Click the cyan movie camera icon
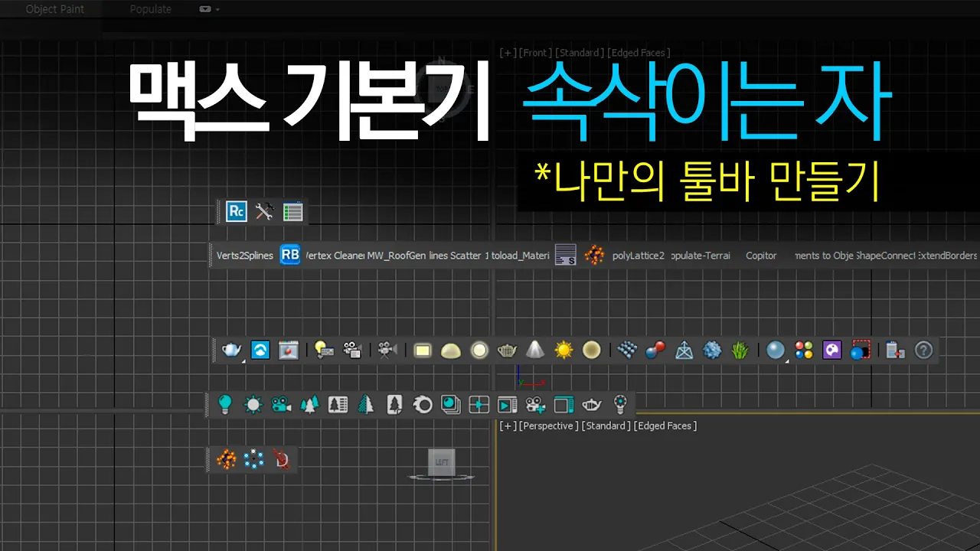This screenshot has height=551, width=980. pyautogui.click(x=281, y=404)
